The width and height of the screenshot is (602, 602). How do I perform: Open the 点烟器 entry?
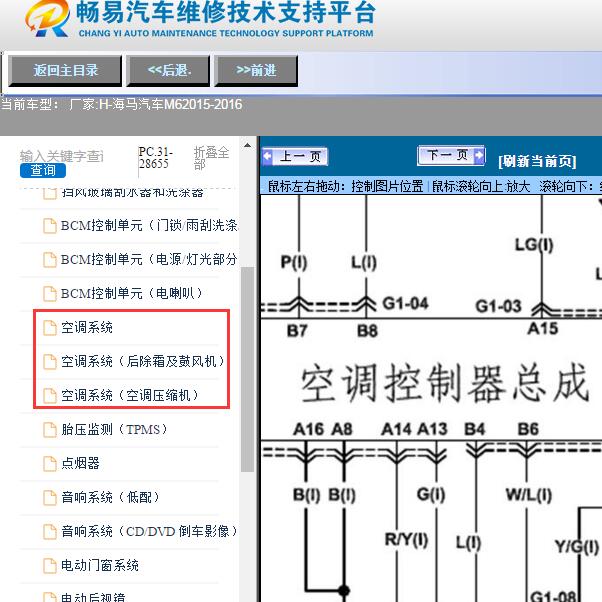click(x=80, y=463)
